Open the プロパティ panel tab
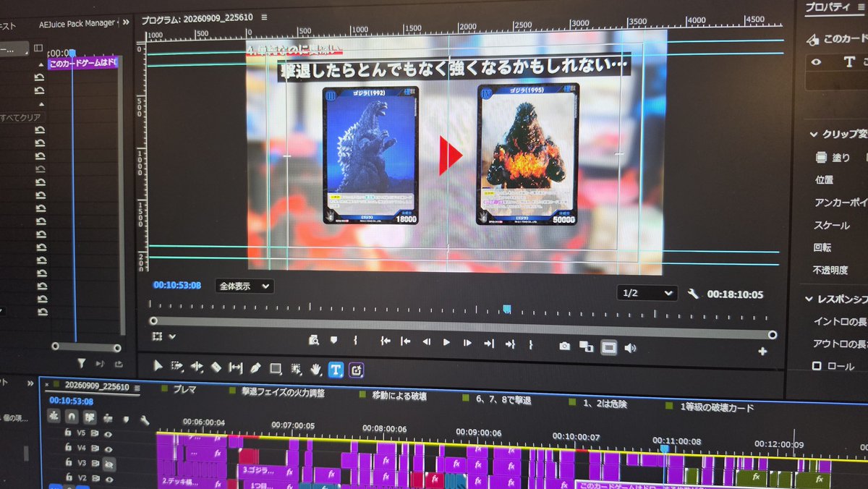The image size is (868, 489). point(827,7)
